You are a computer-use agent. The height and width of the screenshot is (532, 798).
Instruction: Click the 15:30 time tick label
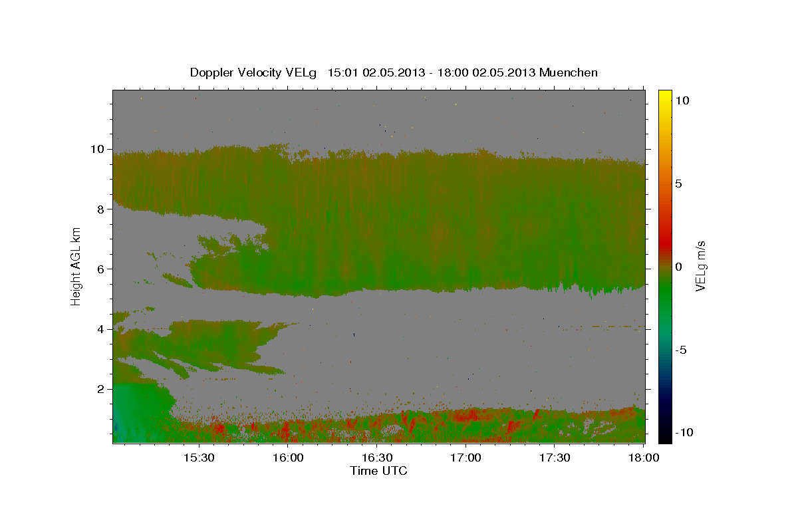point(199,458)
